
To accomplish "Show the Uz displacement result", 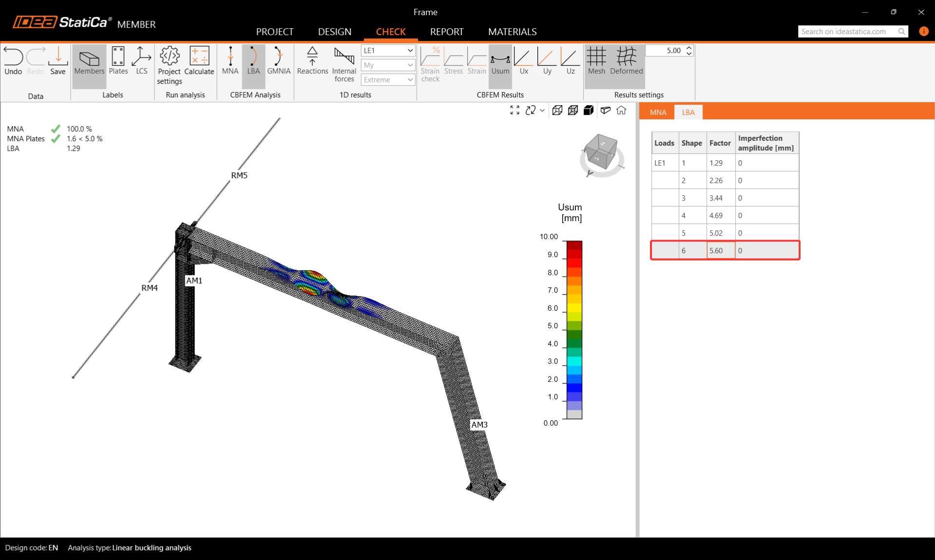I will pos(571,61).
